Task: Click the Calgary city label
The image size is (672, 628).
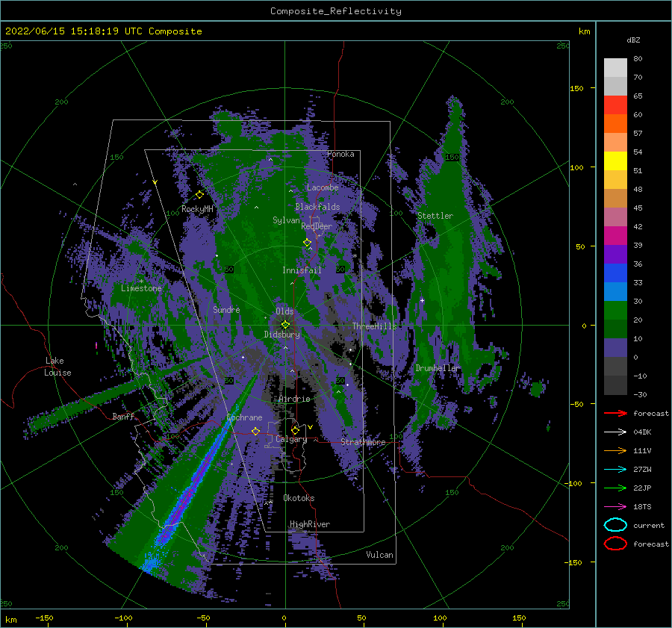Action: pos(291,439)
